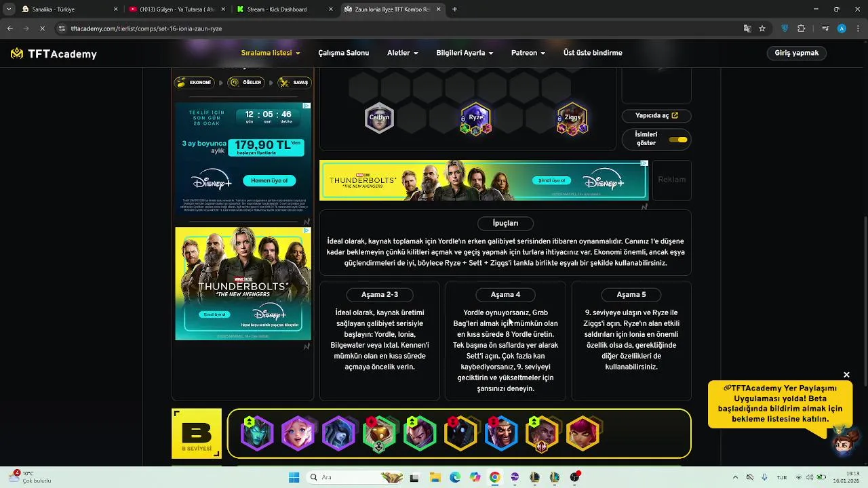Open a new browser tab

pos(454,9)
